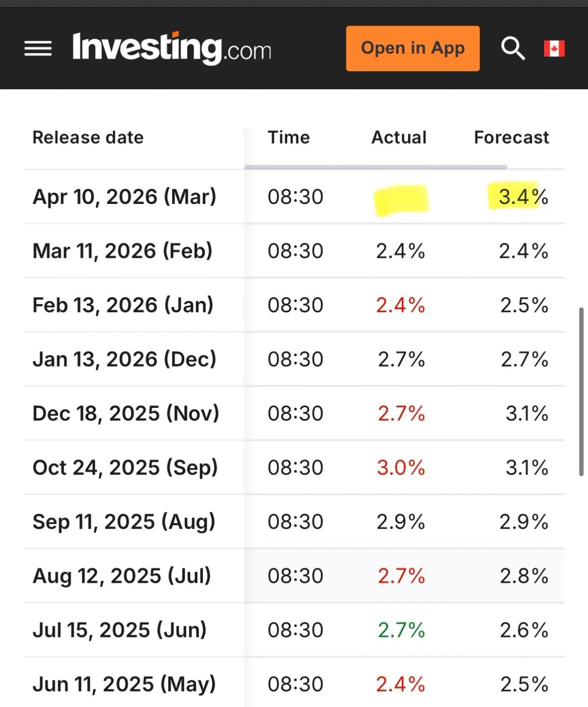Select the Dec 18, 2025 (Nov) row

click(125, 413)
